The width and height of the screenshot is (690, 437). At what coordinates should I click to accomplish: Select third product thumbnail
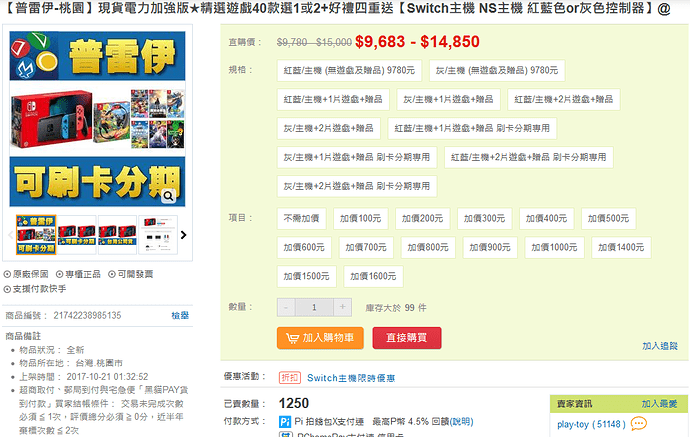tap(117, 235)
